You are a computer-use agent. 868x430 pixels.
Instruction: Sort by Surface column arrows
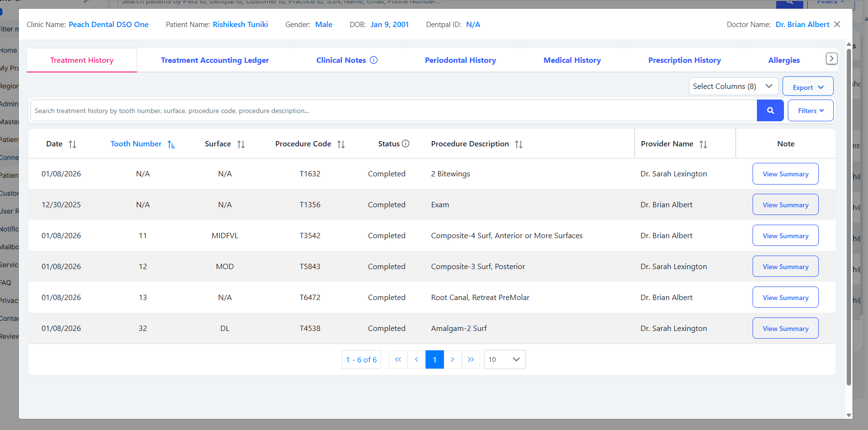[241, 144]
